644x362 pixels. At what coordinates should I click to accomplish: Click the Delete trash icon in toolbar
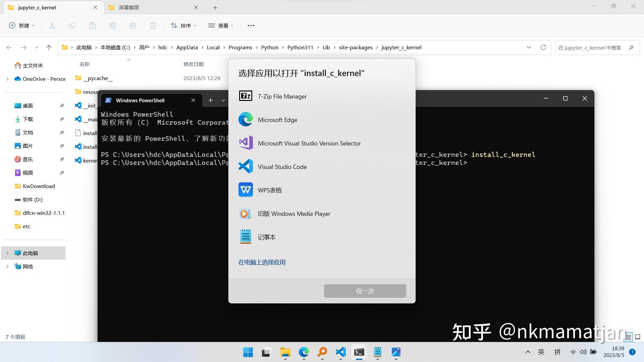coord(153,25)
